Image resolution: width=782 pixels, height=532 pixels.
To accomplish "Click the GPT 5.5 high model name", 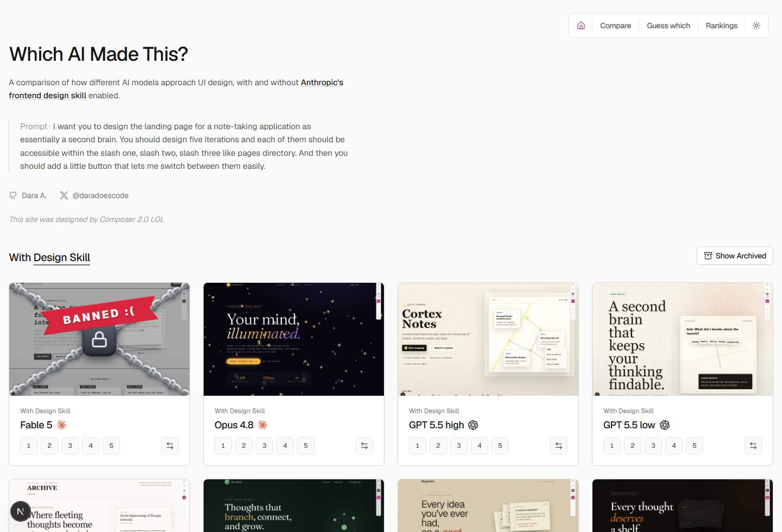I will 437,425.
